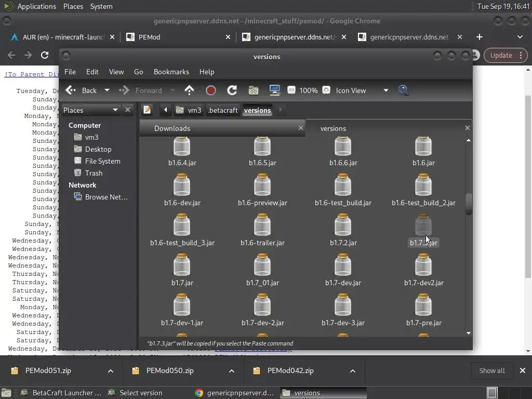Close the Places sidebar pane

[x=128, y=110]
